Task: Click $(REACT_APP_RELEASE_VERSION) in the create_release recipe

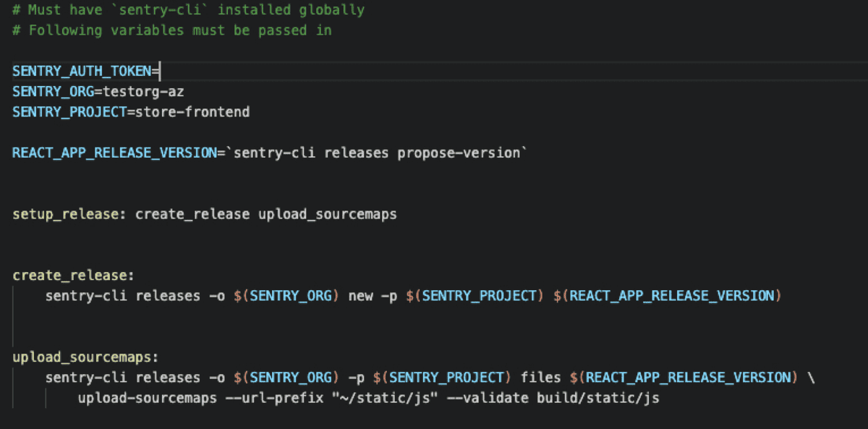Action: [667, 296]
